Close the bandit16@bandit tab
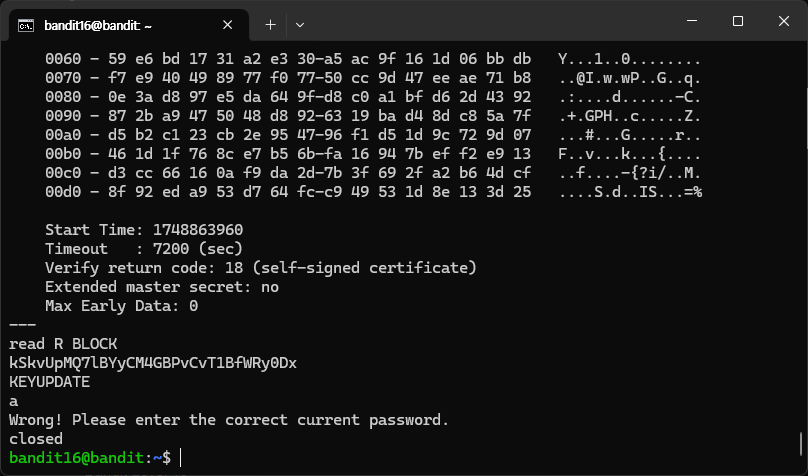 tap(227, 25)
